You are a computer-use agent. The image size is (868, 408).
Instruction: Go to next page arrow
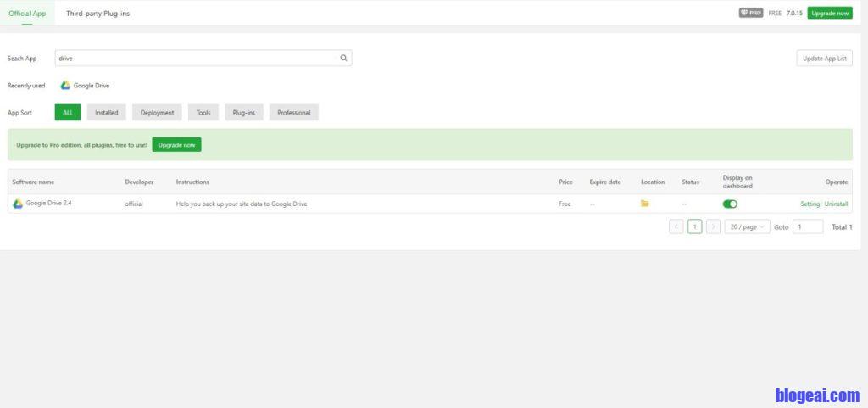point(713,226)
